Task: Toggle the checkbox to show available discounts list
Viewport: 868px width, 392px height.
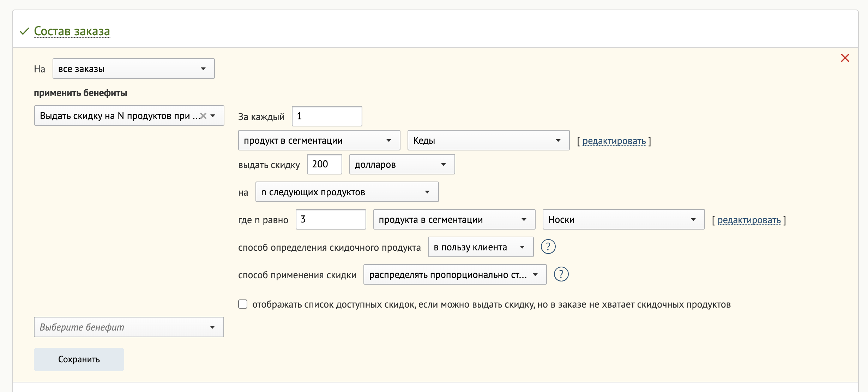Action: 243,304
